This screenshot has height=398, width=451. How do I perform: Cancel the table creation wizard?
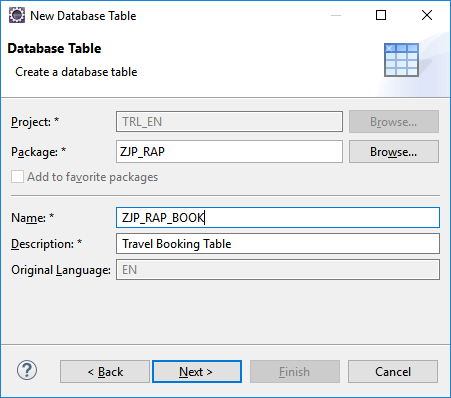(x=393, y=371)
